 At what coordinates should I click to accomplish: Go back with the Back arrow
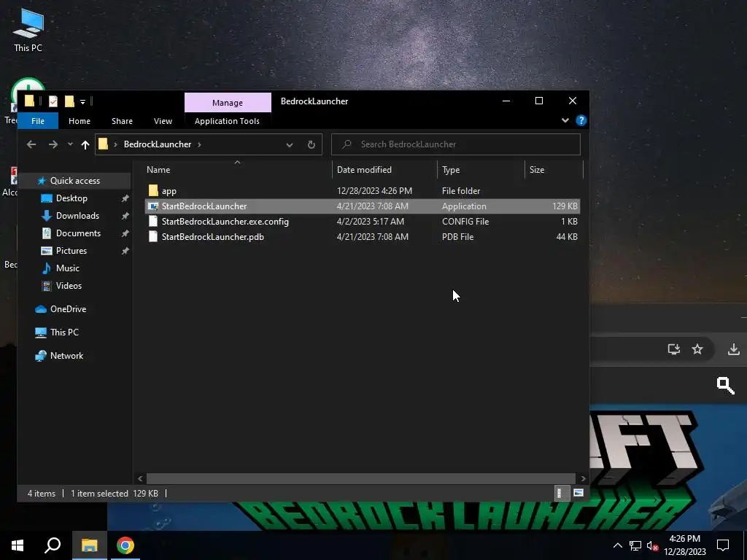tap(31, 144)
